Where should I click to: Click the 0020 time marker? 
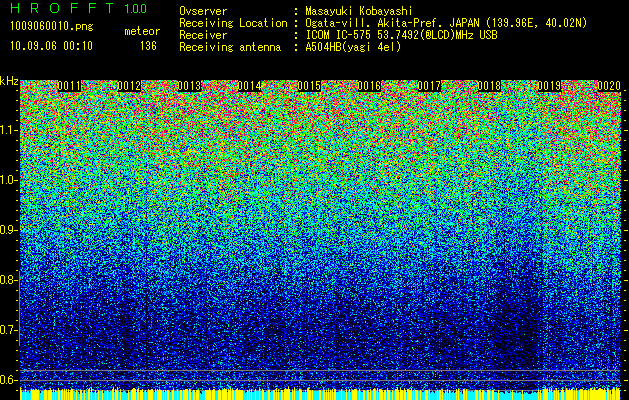[609, 86]
